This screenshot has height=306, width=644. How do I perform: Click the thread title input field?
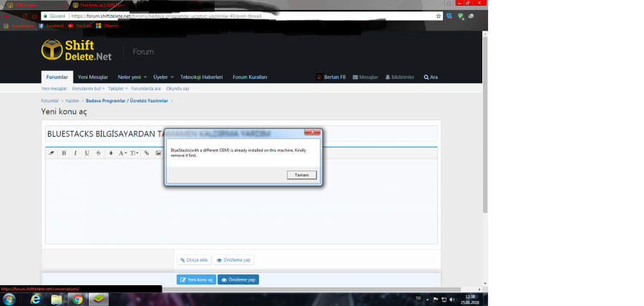pyautogui.click(x=241, y=134)
